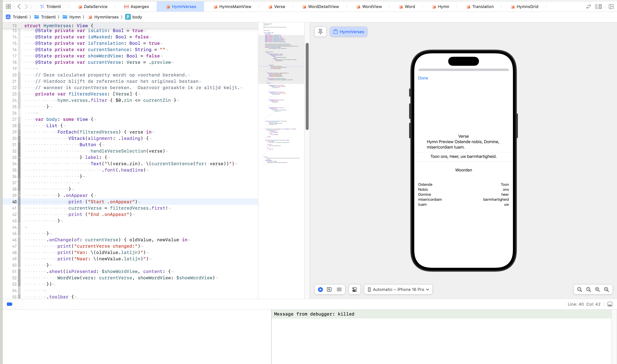Pin the preview with the pin icon
Viewport: 617px width, 364px height.
pos(320,32)
